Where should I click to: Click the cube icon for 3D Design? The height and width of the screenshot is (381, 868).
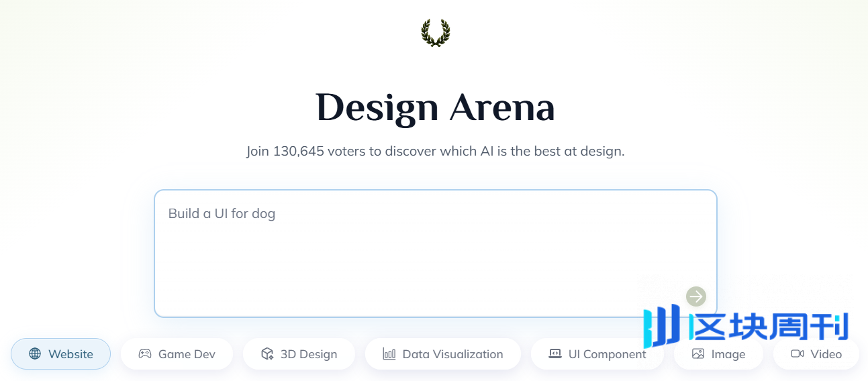click(267, 353)
